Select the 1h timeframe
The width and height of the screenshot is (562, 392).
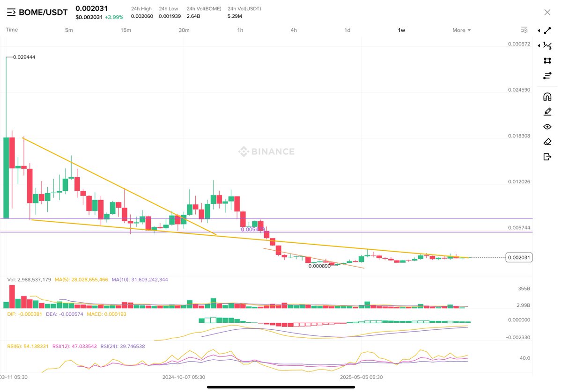240,30
